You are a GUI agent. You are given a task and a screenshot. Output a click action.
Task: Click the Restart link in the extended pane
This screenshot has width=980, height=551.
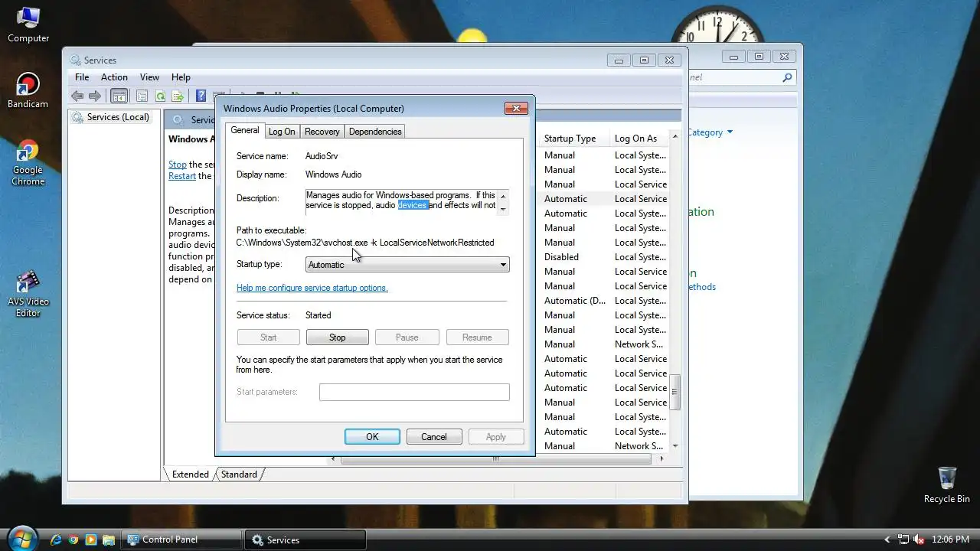click(x=182, y=176)
